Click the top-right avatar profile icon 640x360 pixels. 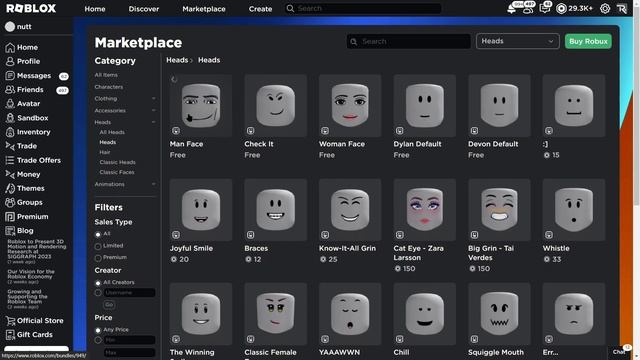point(622,9)
